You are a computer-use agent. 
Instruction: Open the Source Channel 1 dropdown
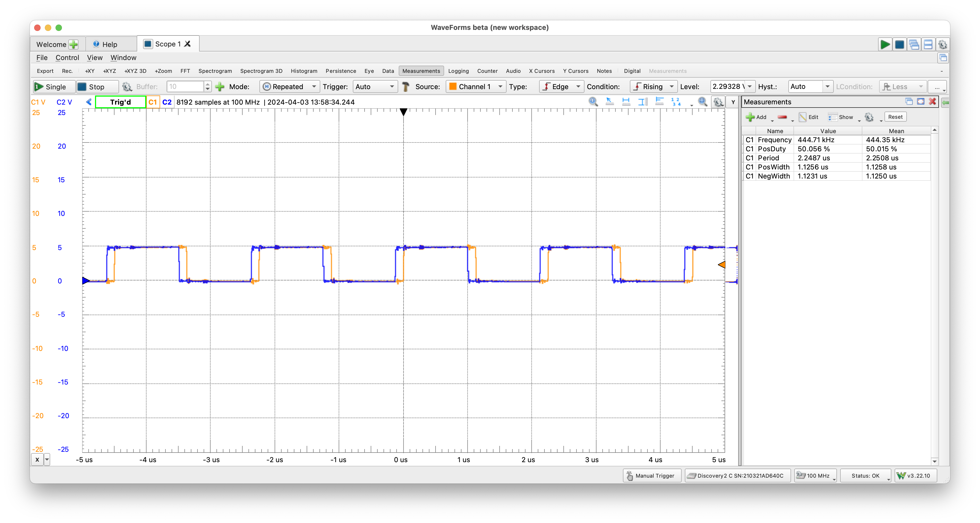coord(476,87)
